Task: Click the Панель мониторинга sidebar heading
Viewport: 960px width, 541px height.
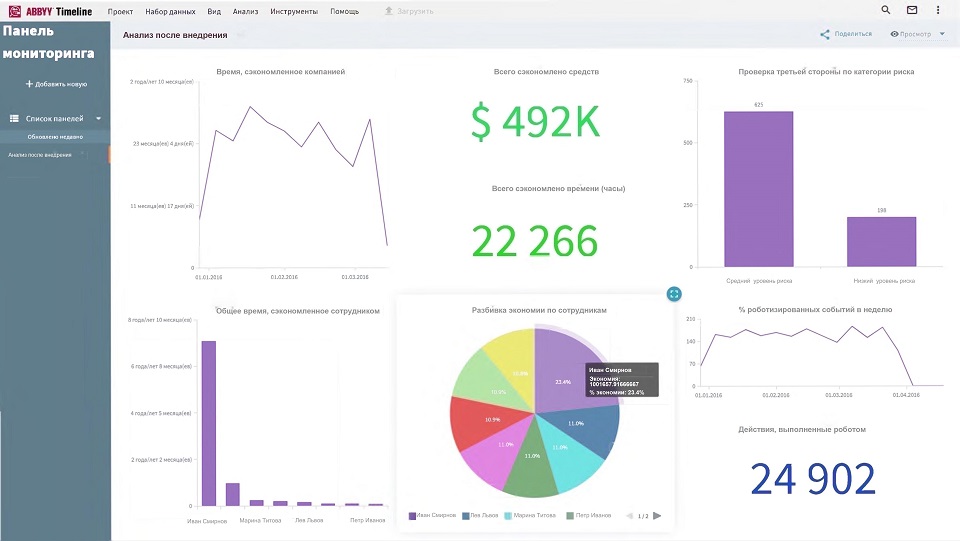Action: [x=49, y=42]
